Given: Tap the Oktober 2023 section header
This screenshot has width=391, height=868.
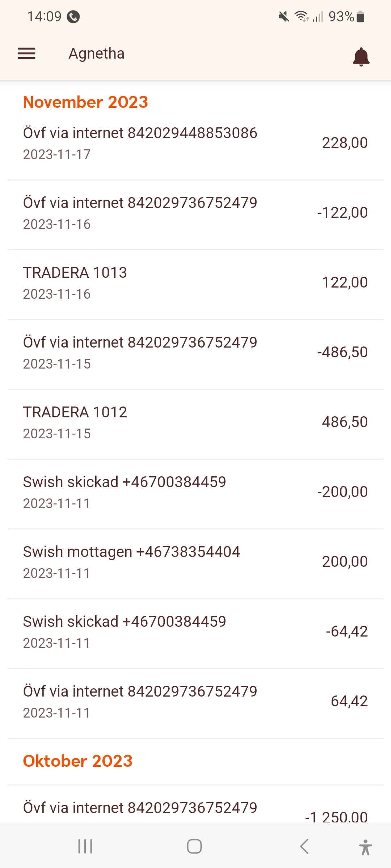Looking at the screenshot, I should click(78, 761).
